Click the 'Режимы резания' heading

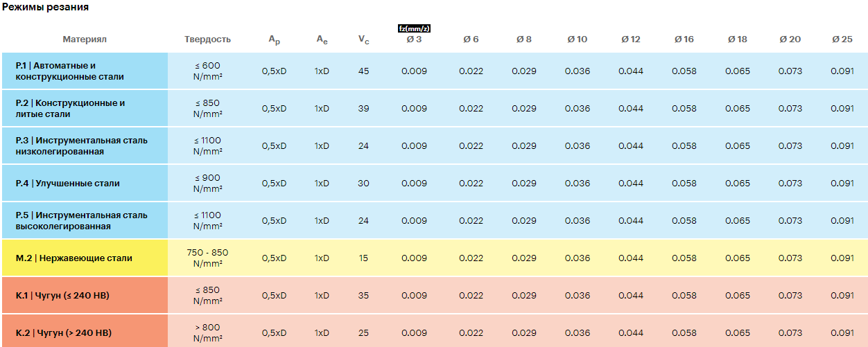(x=45, y=7)
